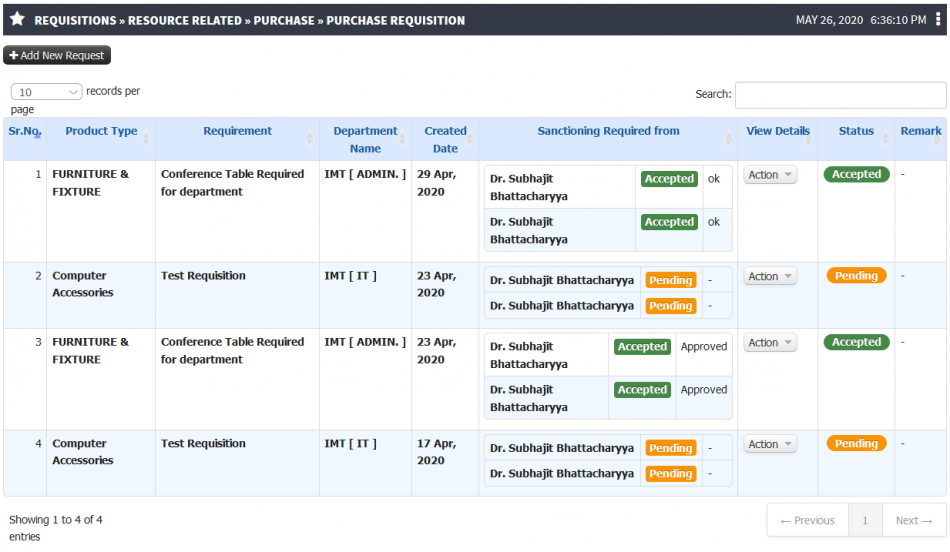Click the Accepted status badge in row 3
The image size is (950, 552).
pyautogui.click(x=856, y=342)
